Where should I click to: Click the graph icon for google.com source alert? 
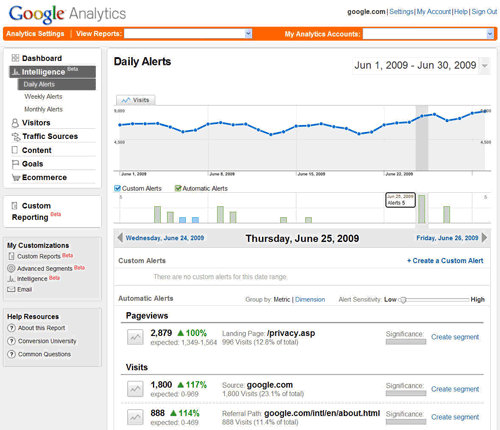[x=135, y=389]
